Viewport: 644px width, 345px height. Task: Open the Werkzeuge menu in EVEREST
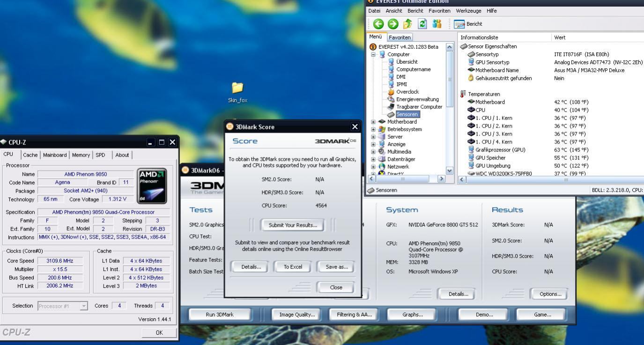pyautogui.click(x=469, y=11)
